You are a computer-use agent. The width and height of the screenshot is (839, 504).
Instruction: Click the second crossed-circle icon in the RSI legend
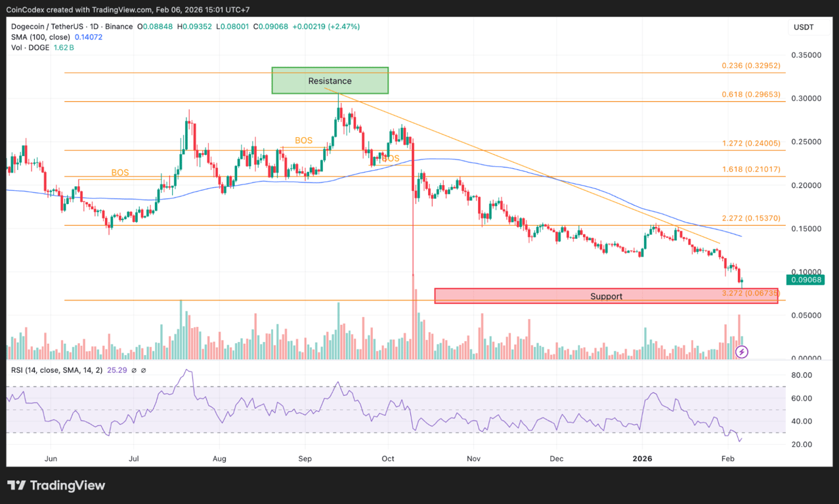click(143, 371)
